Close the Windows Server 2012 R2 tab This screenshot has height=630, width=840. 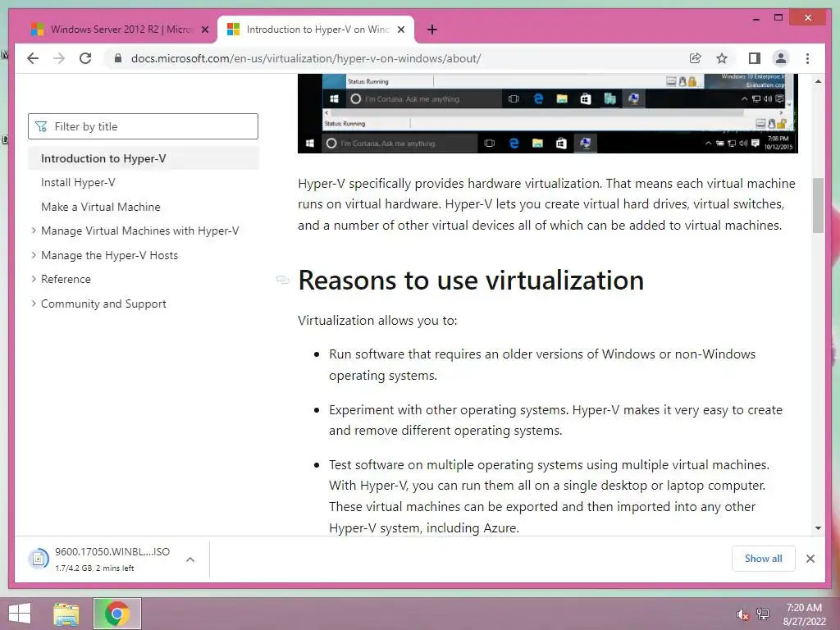(204, 30)
